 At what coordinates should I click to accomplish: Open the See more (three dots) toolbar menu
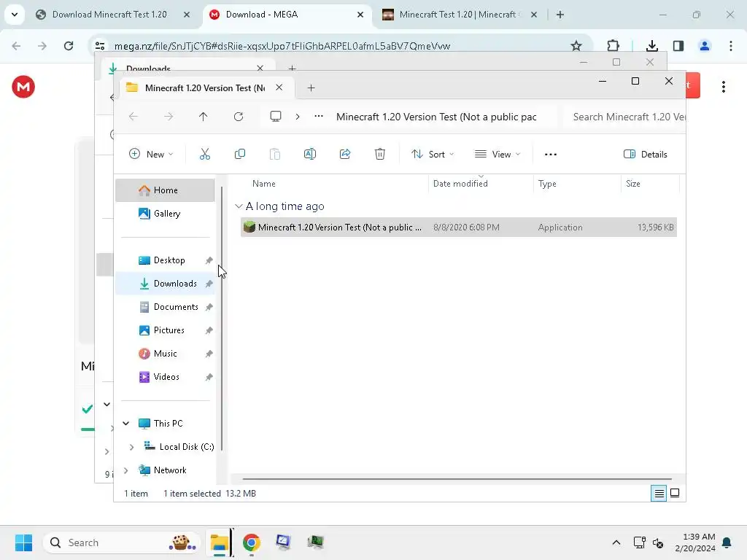pos(550,155)
